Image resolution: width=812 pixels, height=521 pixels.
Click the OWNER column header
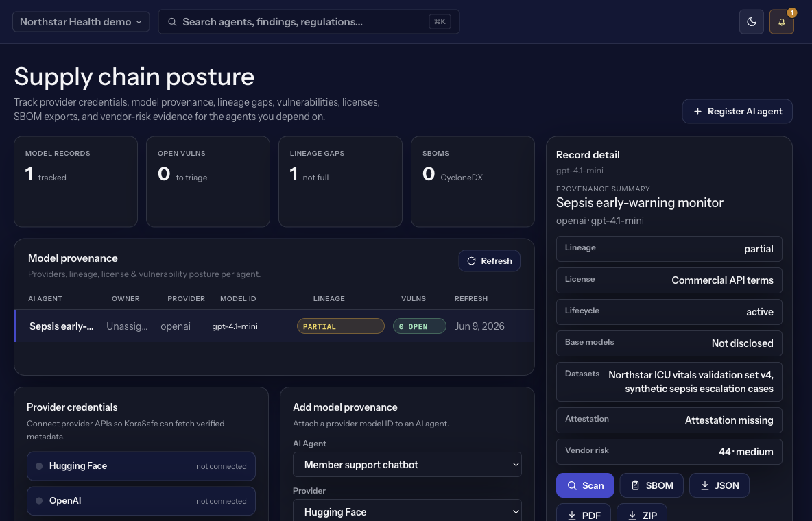click(126, 299)
